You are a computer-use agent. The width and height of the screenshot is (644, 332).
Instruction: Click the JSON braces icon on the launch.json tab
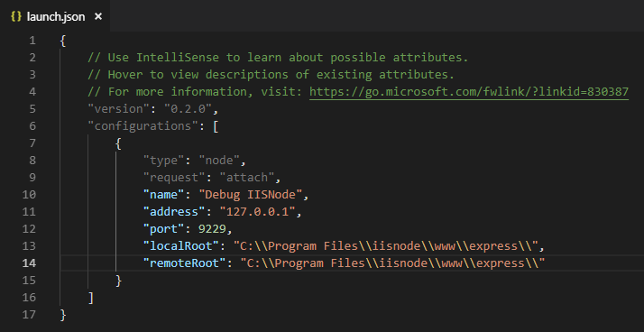click(16, 16)
